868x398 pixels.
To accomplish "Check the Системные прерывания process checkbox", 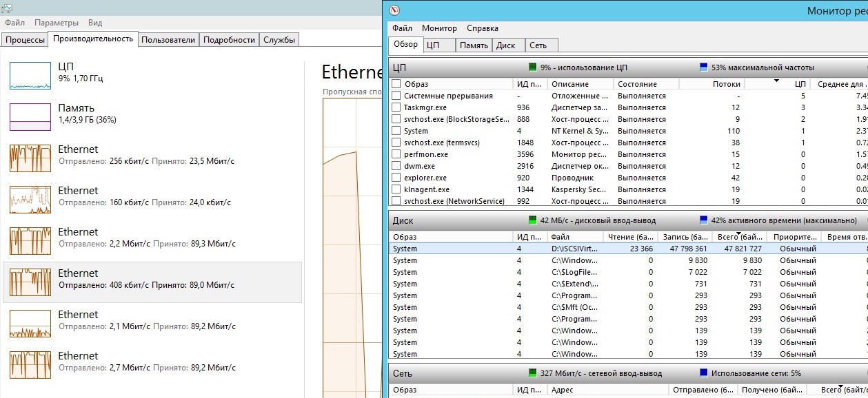I will [x=396, y=96].
